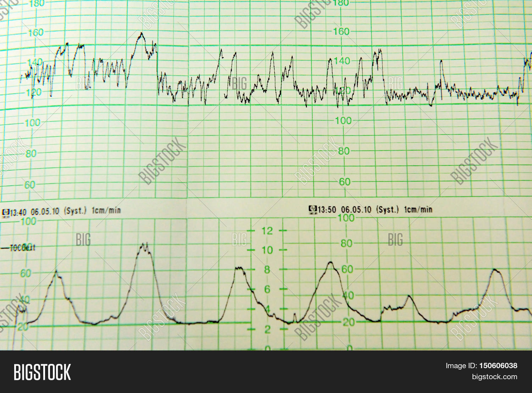Click 120 on the left heart-rate scale
532x393 pixels.
pyautogui.click(x=33, y=93)
